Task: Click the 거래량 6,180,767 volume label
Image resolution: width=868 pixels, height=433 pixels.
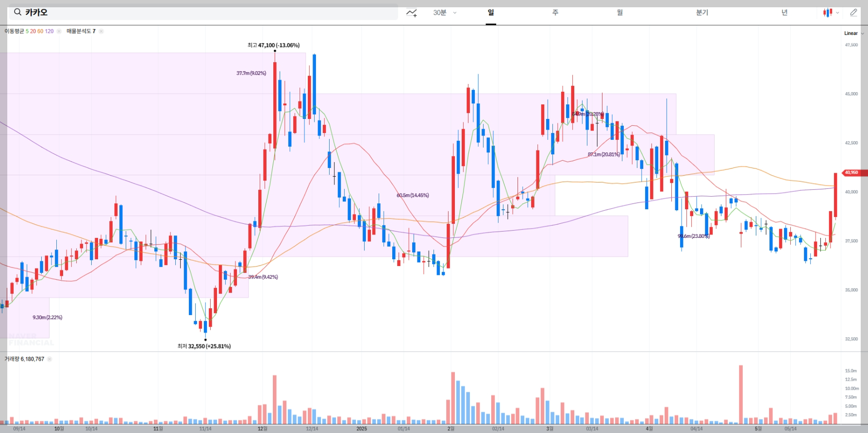Action: [24, 359]
